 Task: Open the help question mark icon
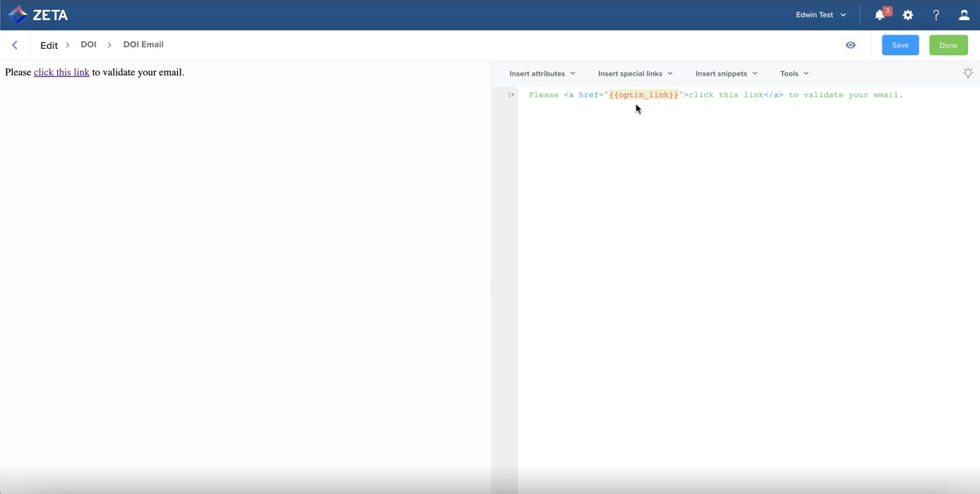coord(936,15)
